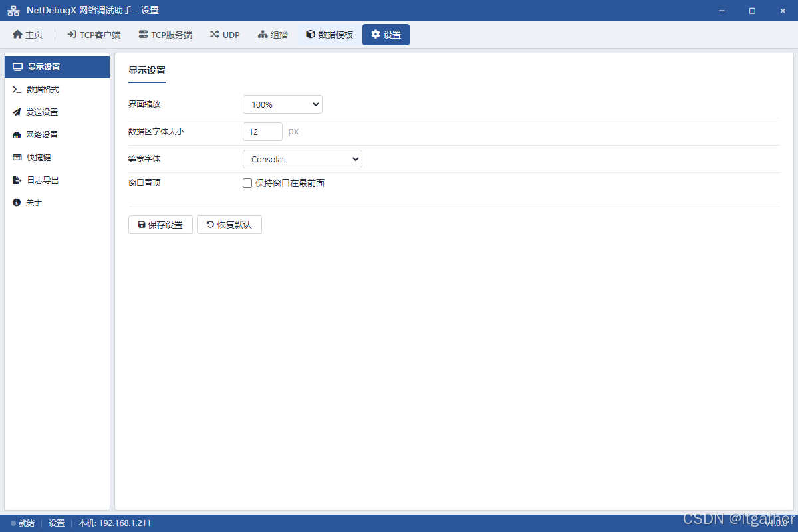Switch to the TCP客户端 tab

click(x=94, y=35)
